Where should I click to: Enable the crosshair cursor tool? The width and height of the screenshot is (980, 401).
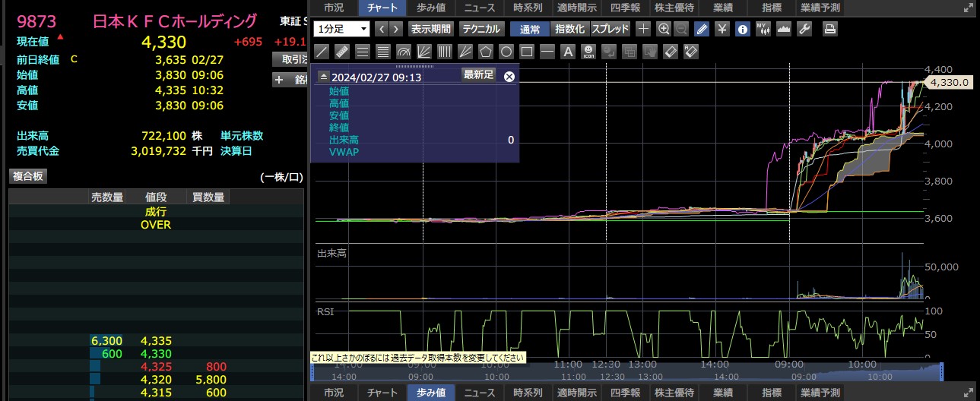(x=643, y=29)
